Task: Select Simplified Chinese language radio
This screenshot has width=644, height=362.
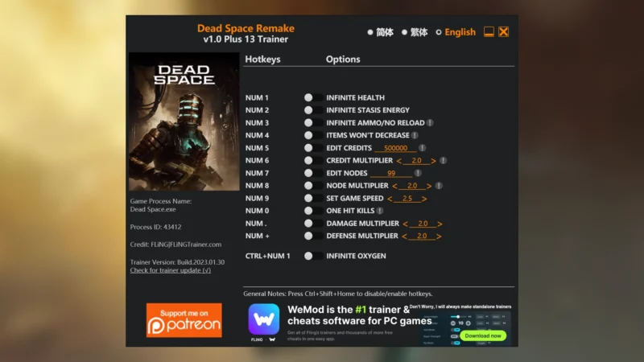Action: click(370, 32)
